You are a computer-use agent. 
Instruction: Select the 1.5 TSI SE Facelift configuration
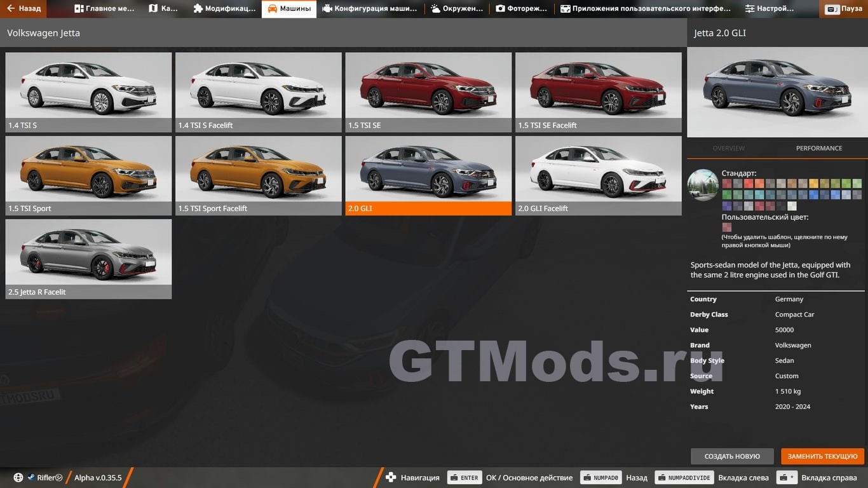[599, 92]
